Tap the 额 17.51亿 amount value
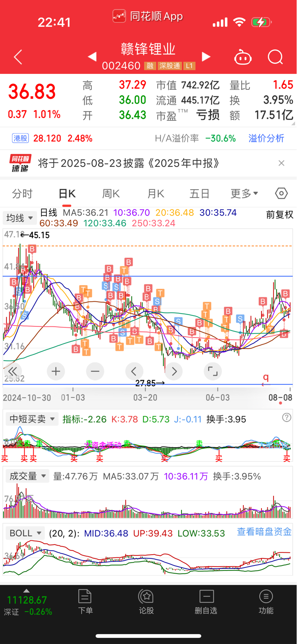297x644 pixels. (274, 115)
